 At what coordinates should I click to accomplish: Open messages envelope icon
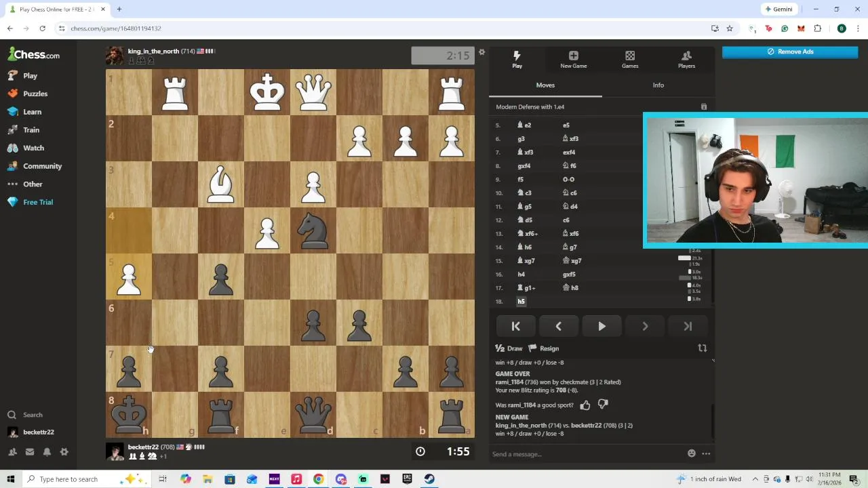tap(30, 452)
